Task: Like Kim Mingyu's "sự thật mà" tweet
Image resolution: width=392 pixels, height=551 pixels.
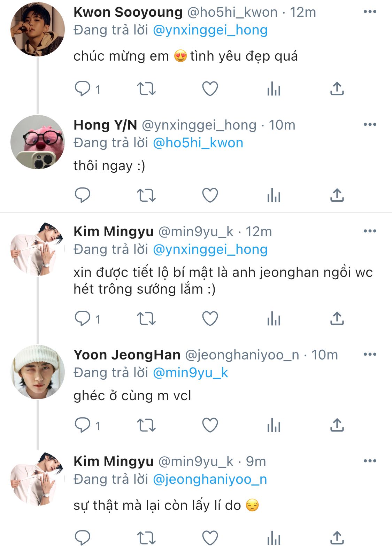Action: click(x=210, y=538)
